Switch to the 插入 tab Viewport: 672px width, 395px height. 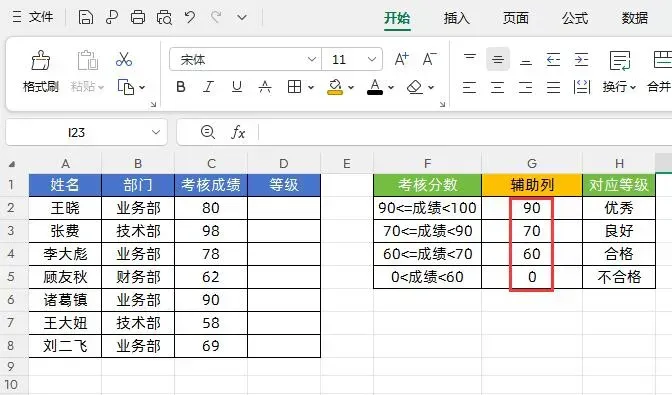pos(456,18)
